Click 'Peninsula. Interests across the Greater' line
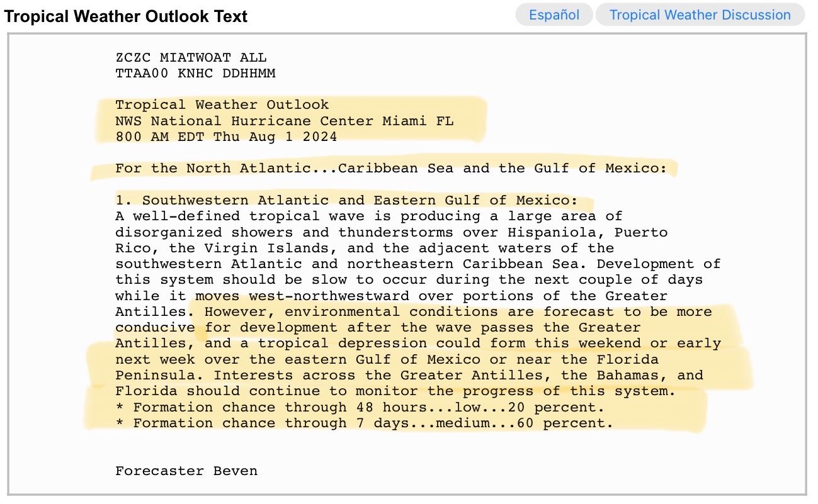This screenshot has width=818, height=504. 409,375
